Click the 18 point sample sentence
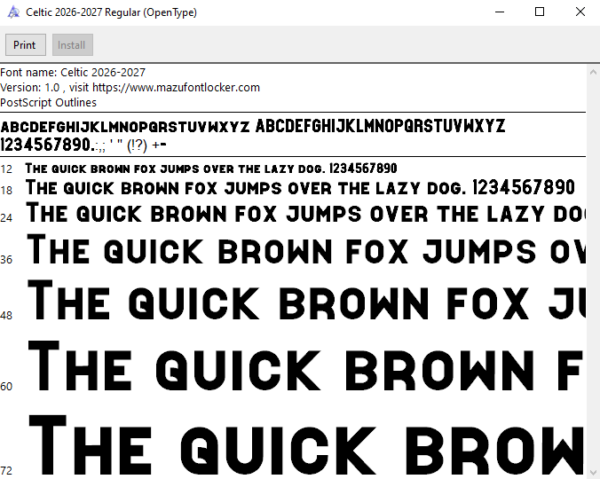The height and width of the screenshot is (479, 600). point(300,188)
